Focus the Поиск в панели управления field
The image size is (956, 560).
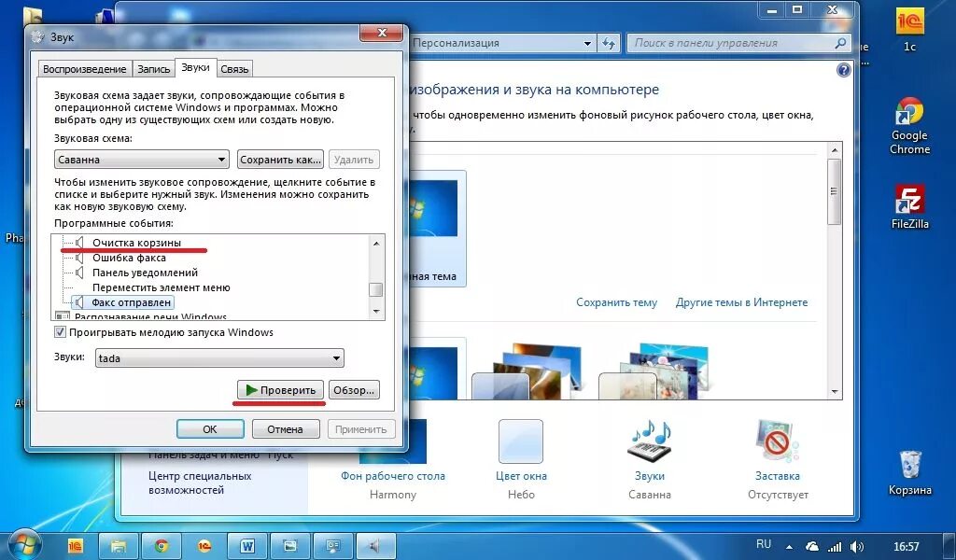click(x=738, y=43)
